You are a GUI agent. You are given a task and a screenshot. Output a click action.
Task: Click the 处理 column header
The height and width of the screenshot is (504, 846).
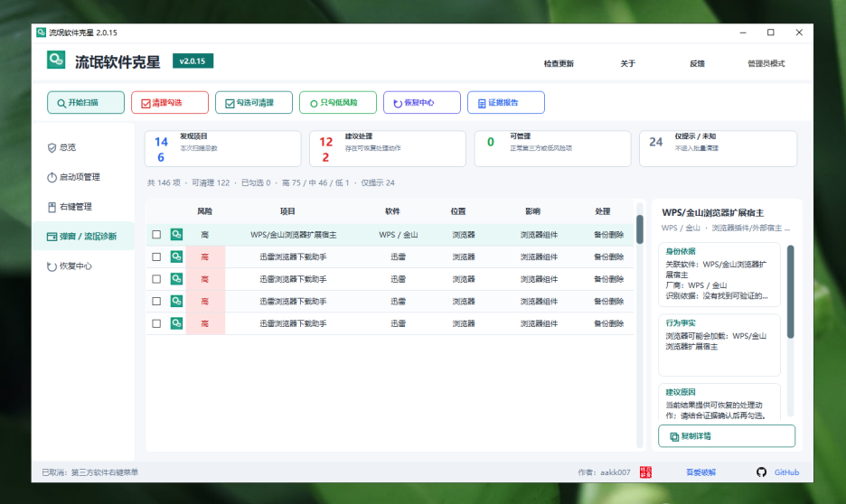pyautogui.click(x=603, y=211)
